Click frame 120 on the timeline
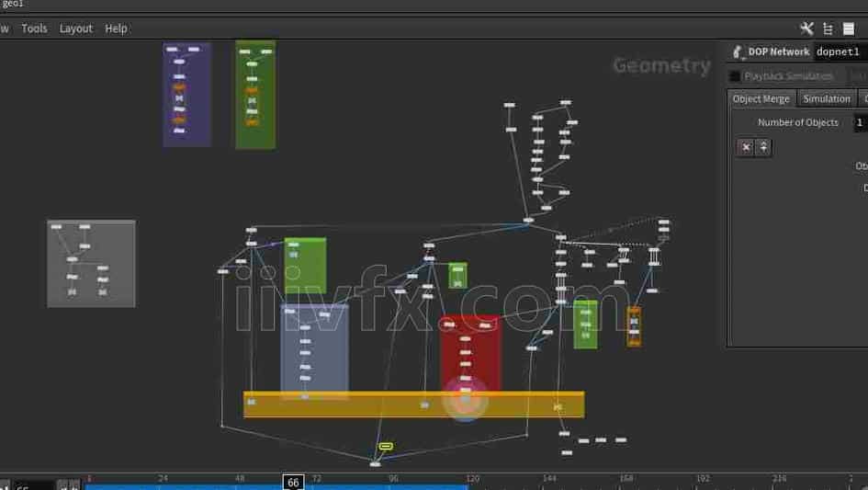Image resolution: width=868 pixels, height=490 pixels. pyautogui.click(x=472, y=478)
